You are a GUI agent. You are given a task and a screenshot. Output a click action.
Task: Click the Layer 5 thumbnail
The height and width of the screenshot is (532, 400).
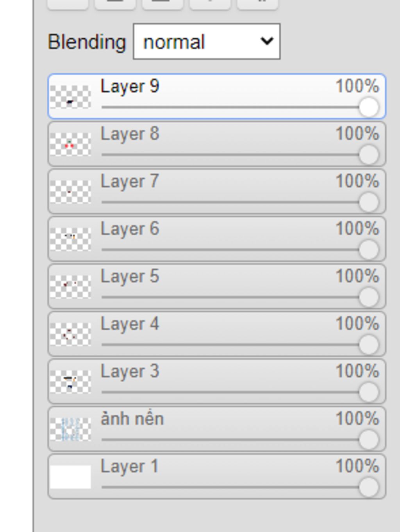point(70,287)
